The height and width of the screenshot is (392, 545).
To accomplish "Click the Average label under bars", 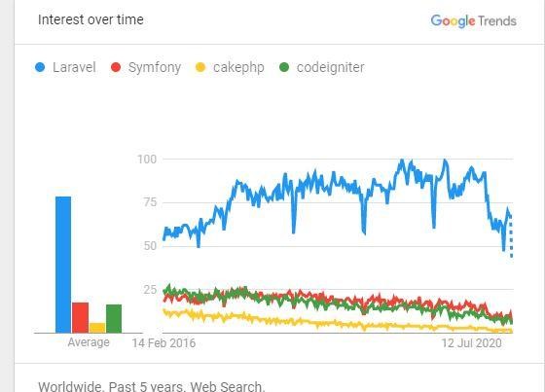I will pos(89,342).
